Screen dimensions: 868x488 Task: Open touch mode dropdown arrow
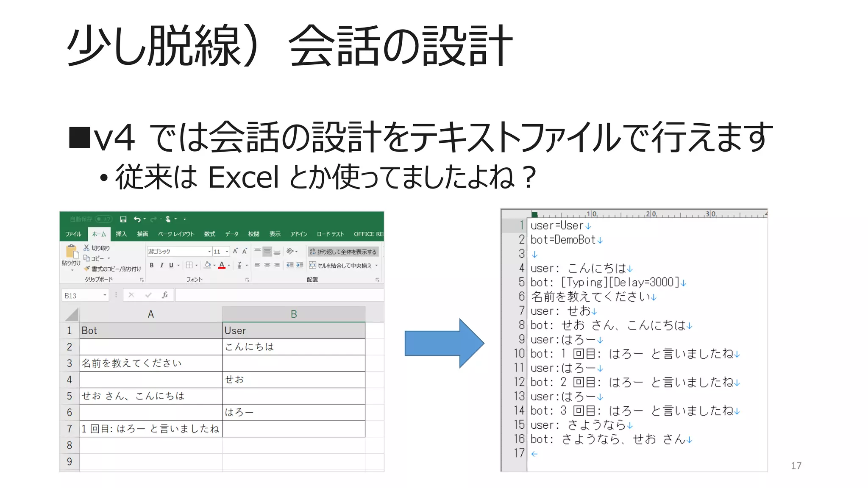(x=175, y=219)
